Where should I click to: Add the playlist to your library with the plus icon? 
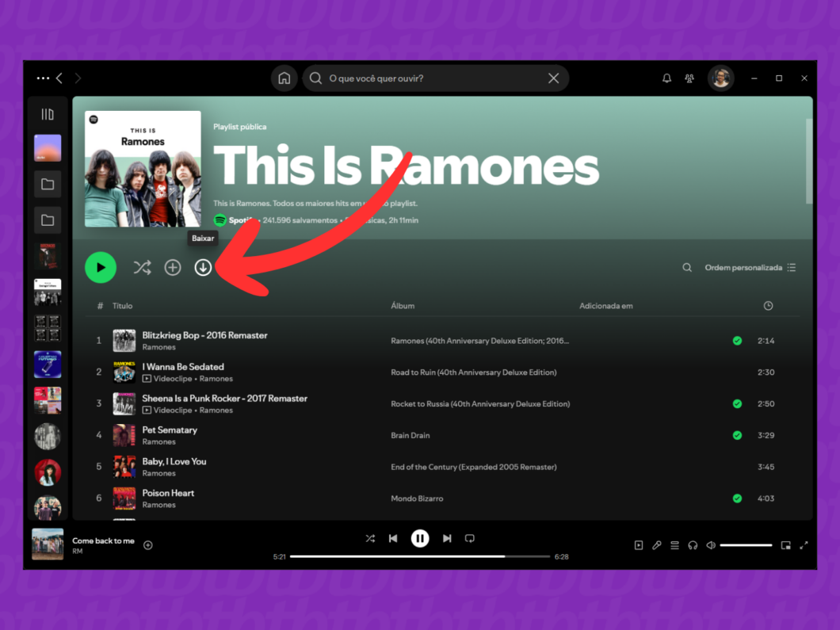point(173,267)
